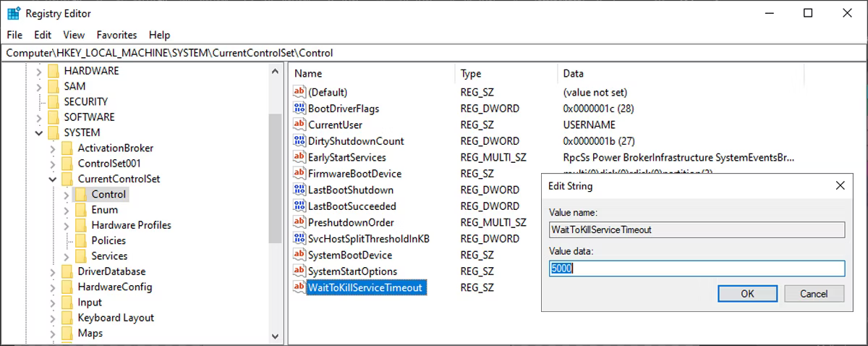This screenshot has width=868, height=346.
Task: Select the Keyboard Layout key
Action: (116, 318)
